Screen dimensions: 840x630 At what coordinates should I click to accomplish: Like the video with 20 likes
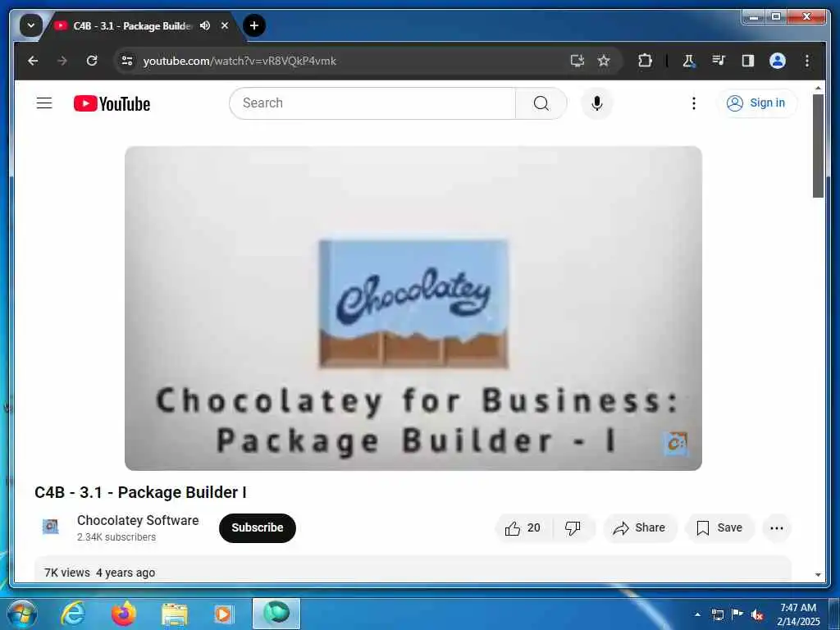pos(523,527)
